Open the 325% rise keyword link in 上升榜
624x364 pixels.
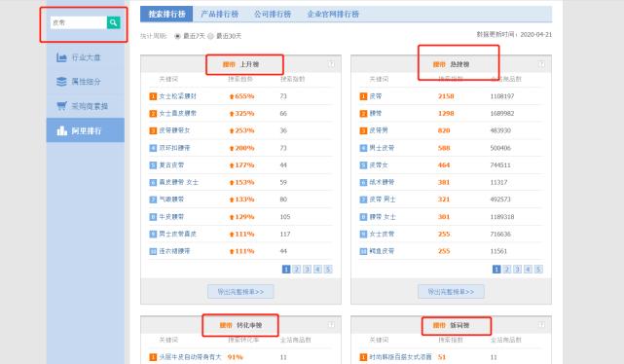(x=177, y=113)
